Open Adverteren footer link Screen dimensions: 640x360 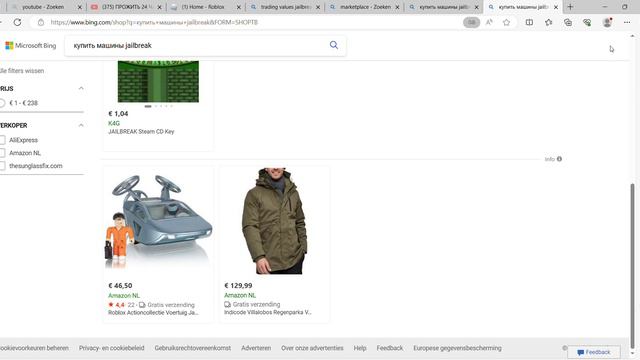(256, 348)
